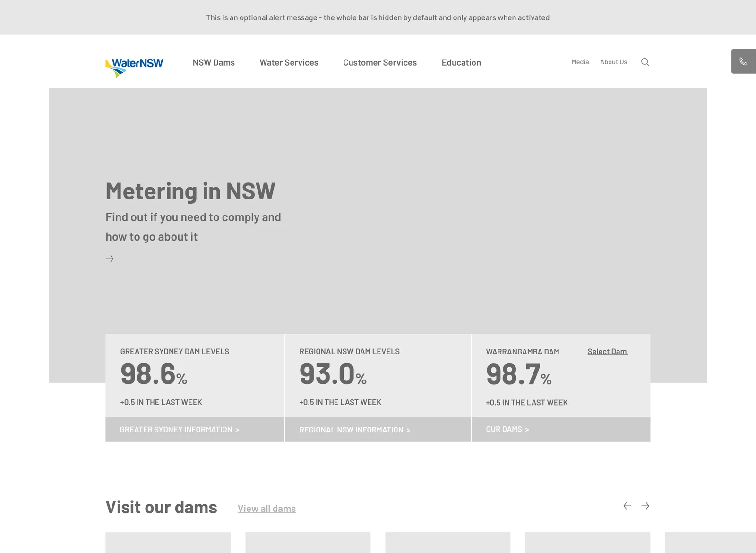Click the View all dams link
Viewport: 756px width, 553px height.
click(266, 509)
